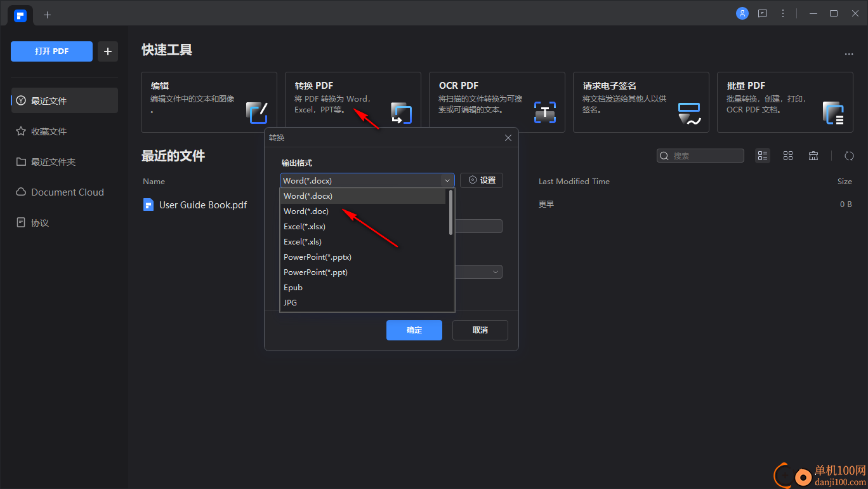Switch recent files to grid view
This screenshot has height=489, width=868.
(788, 156)
